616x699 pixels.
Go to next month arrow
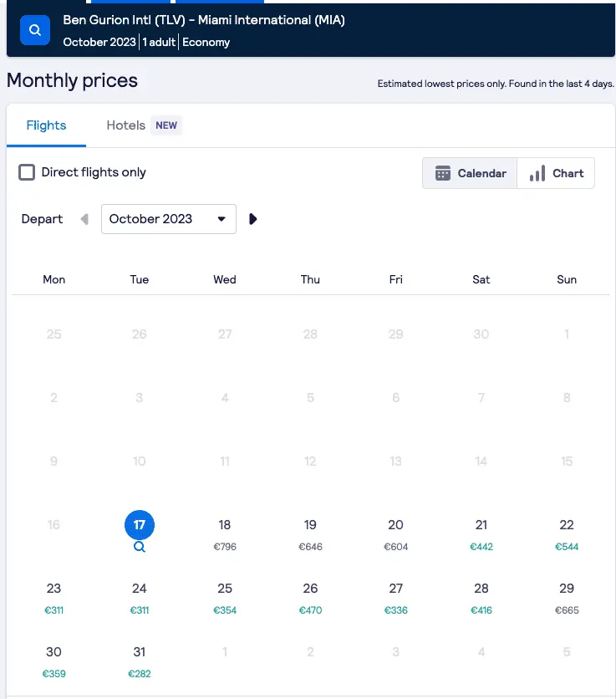point(253,219)
